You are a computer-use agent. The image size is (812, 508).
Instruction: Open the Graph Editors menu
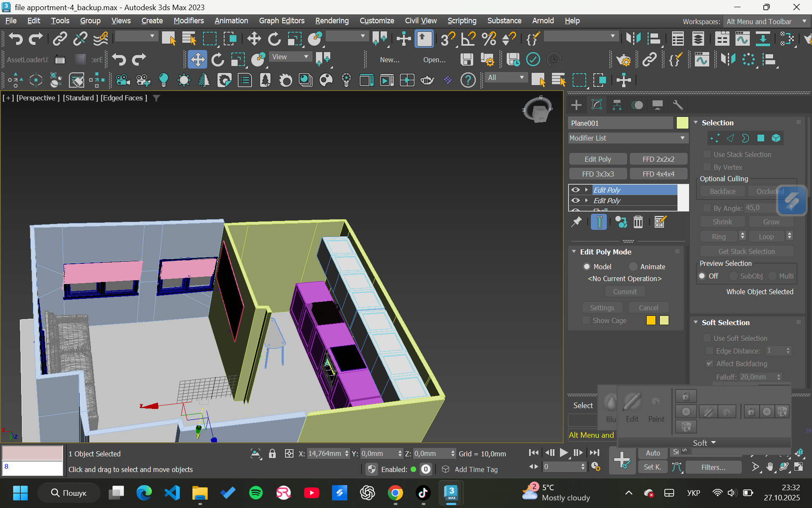pos(282,21)
